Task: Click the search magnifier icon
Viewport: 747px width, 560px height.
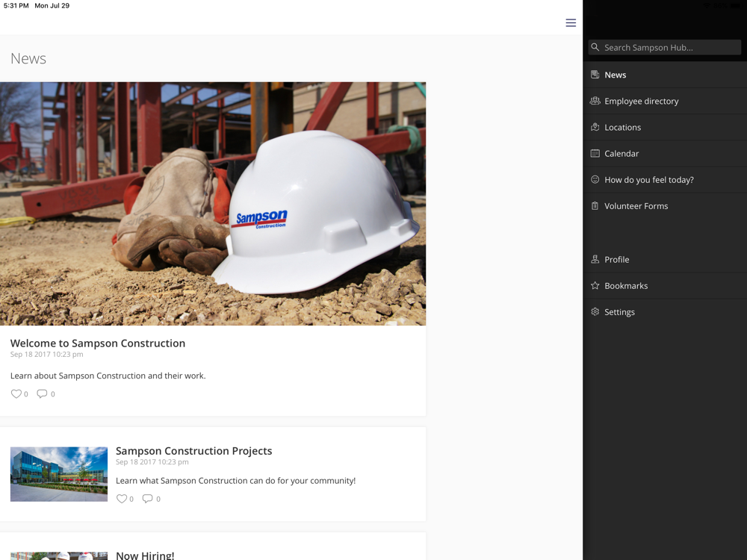Action: pyautogui.click(x=595, y=47)
